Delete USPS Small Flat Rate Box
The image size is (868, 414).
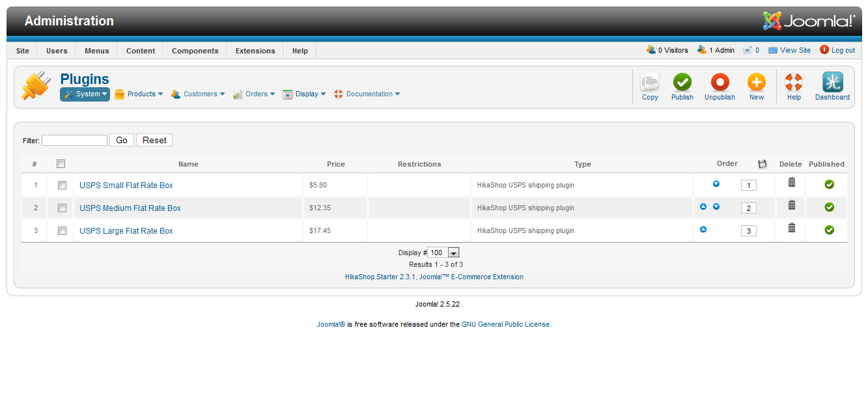click(x=792, y=183)
